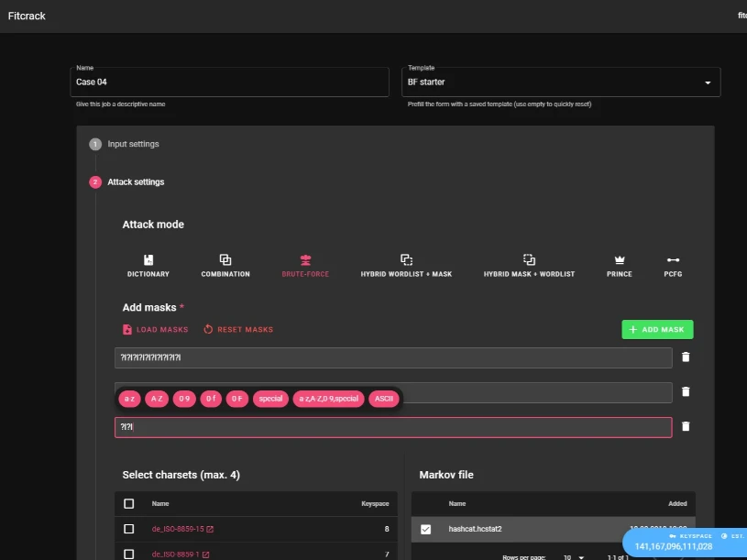
Task: Click the green Add Mask button
Action: (x=657, y=329)
